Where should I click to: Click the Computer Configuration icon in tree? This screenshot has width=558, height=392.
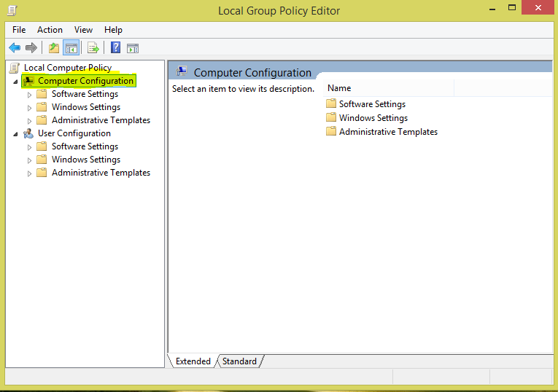(x=28, y=81)
